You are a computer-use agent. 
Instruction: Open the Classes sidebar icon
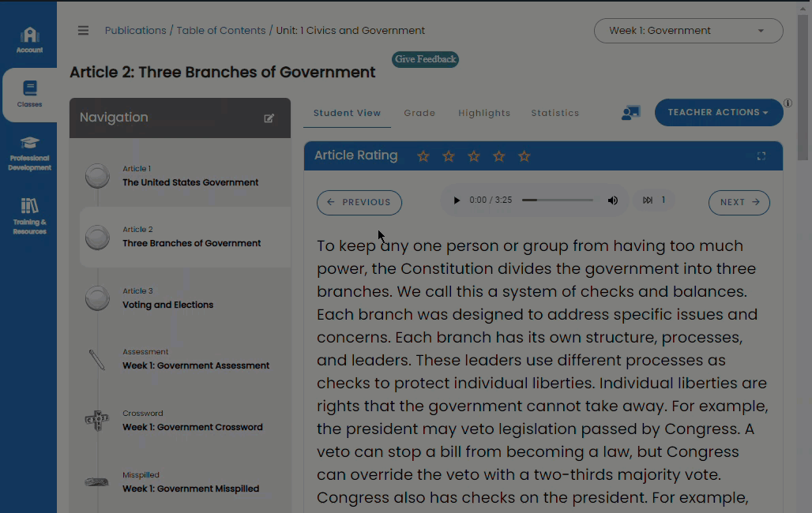[29, 94]
